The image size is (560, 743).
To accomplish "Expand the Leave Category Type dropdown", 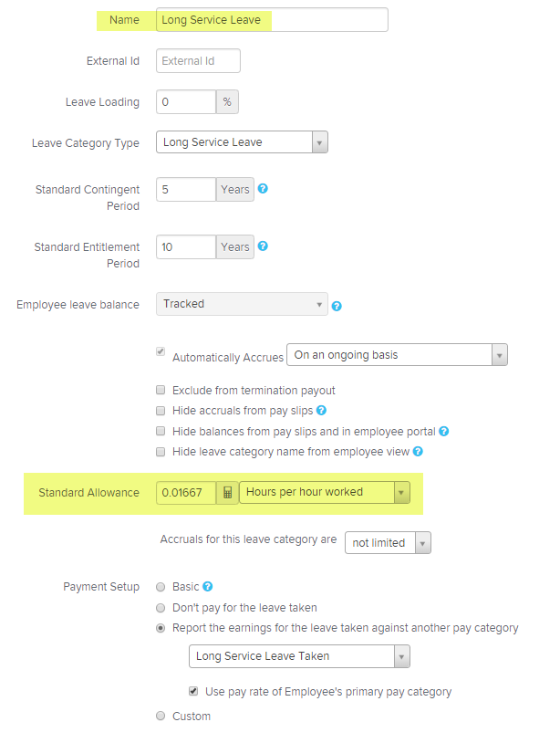I will pyautogui.click(x=242, y=142).
